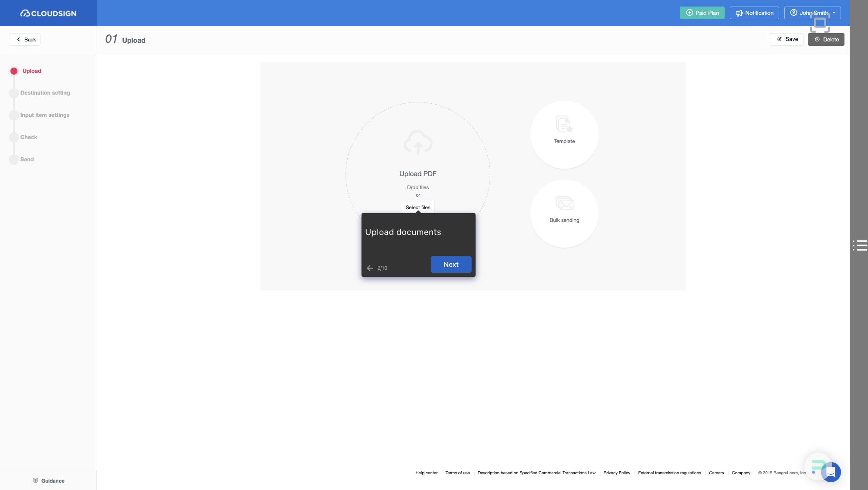The width and height of the screenshot is (868, 490).
Task: Click the cloud upload icon
Action: pos(418,143)
